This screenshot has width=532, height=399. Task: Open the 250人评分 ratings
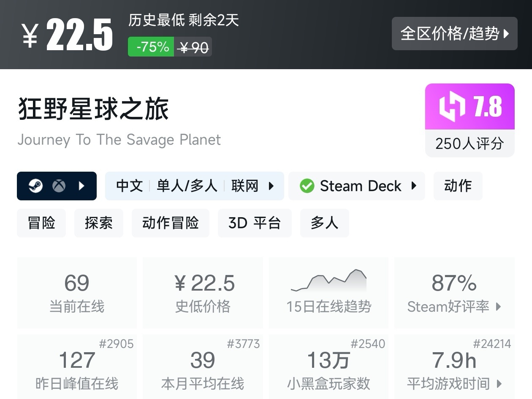click(x=470, y=144)
